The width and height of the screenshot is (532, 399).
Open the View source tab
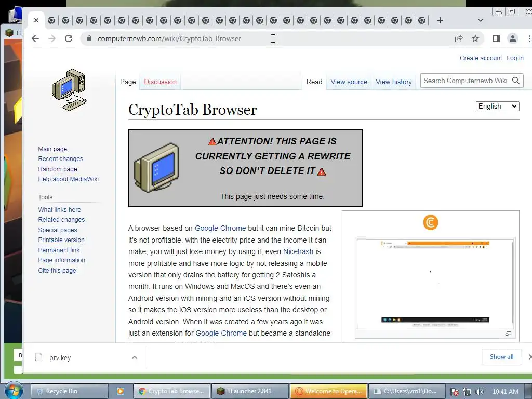(349, 82)
